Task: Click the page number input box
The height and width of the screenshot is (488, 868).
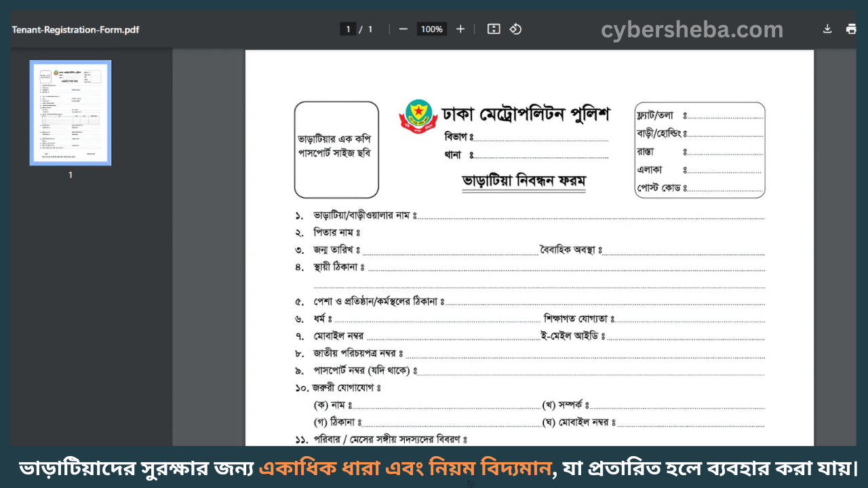Action: pos(348,29)
